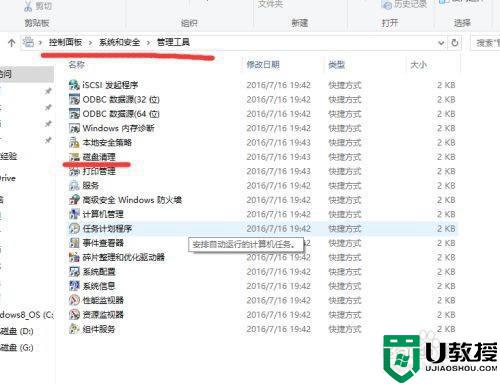This screenshot has width=500, height=384.
Task: Expand the address bar history dropdown
Action: tap(441, 43)
